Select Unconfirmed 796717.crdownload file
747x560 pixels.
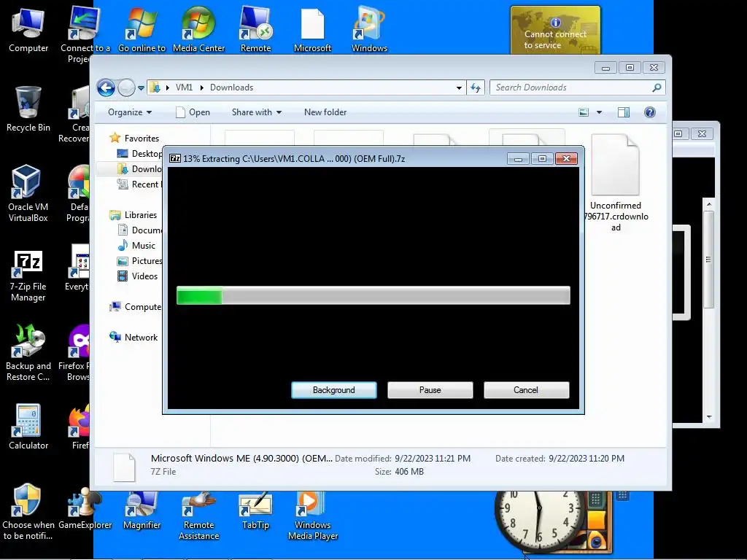coord(616,183)
